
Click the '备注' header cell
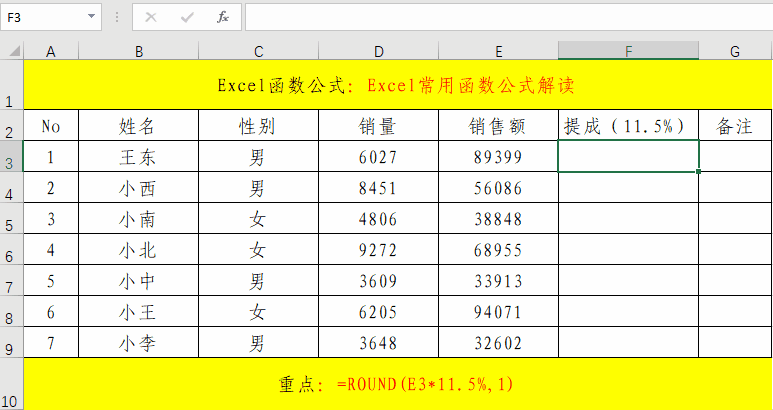coord(736,126)
